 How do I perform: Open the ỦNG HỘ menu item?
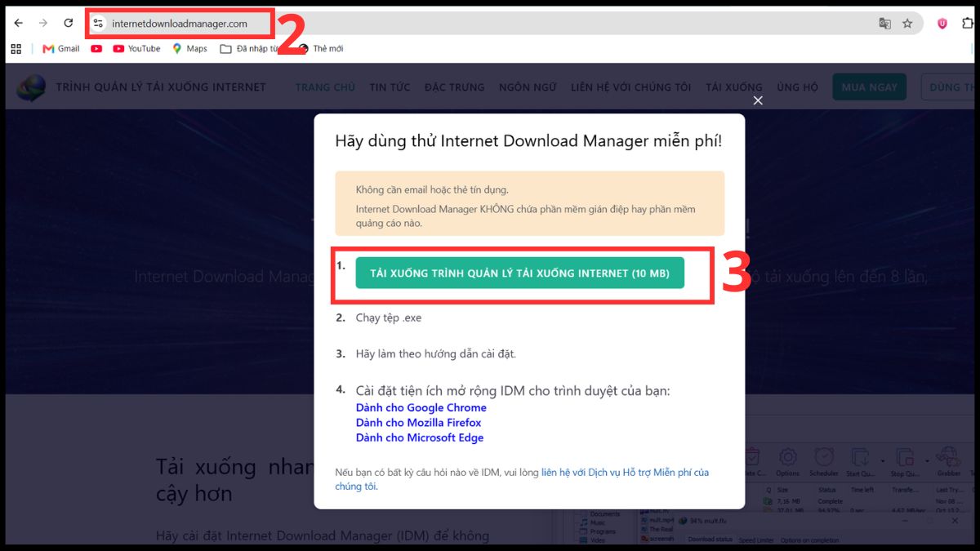point(797,87)
